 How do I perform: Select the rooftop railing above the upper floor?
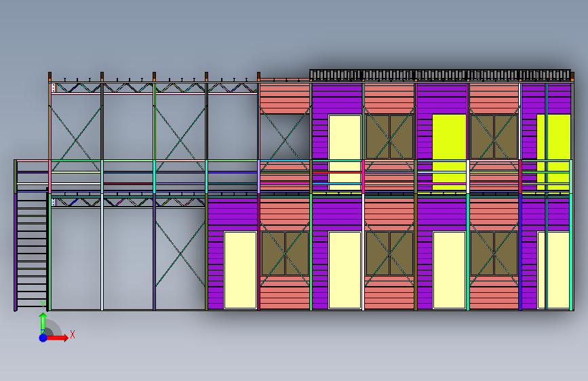point(440,75)
